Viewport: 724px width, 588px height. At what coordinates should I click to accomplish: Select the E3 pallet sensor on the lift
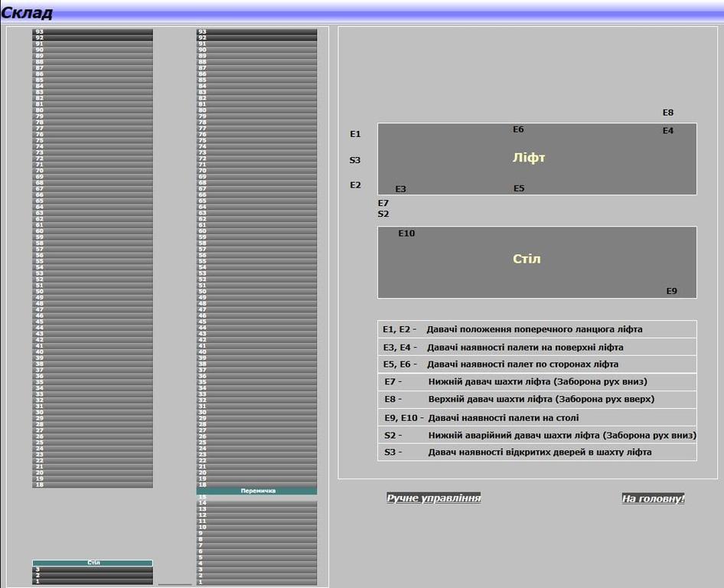click(x=400, y=189)
